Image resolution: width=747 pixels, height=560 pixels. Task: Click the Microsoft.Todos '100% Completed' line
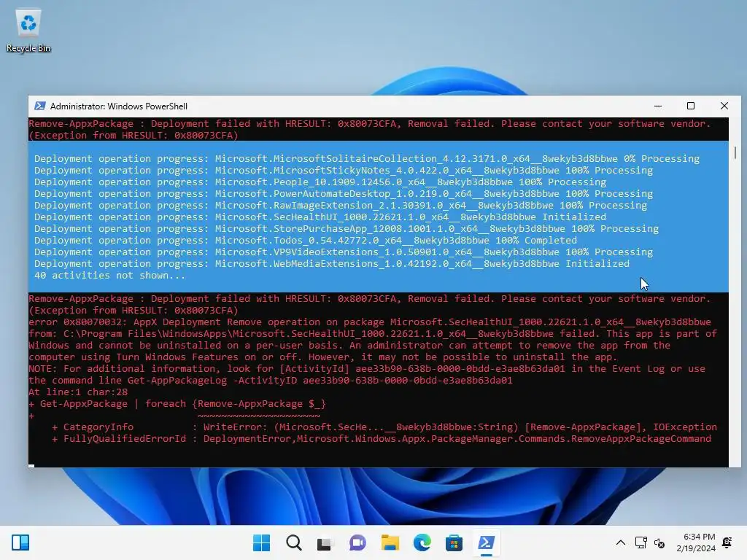coord(306,241)
